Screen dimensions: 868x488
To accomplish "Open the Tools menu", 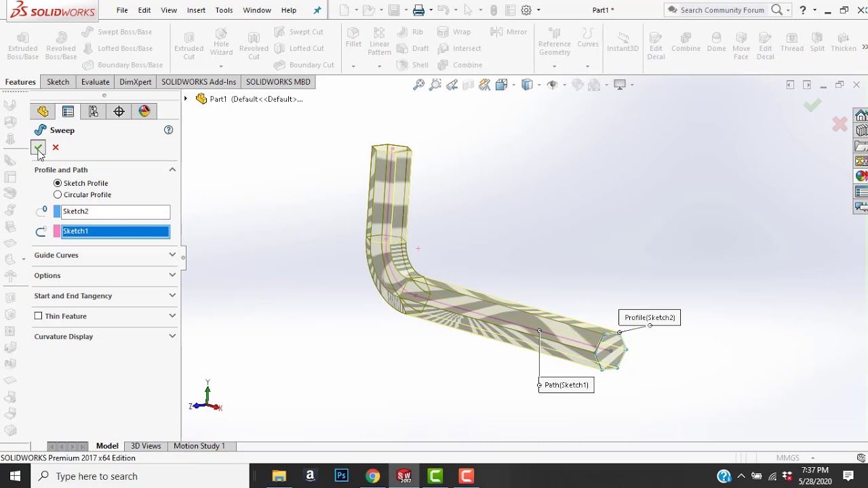I will pos(224,10).
